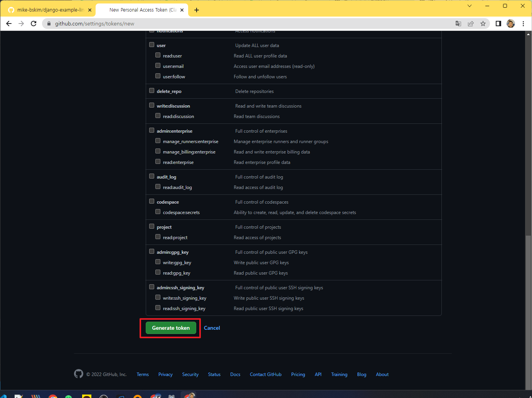The height and width of the screenshot is (398, 532).
Task: Share this page via the share icon
Action: [471, 24]
